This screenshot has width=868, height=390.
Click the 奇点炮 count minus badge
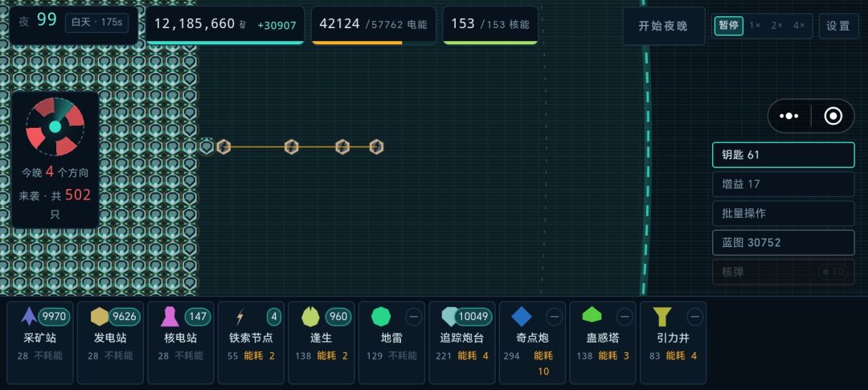pyautogui.click(x=554, y=316)
